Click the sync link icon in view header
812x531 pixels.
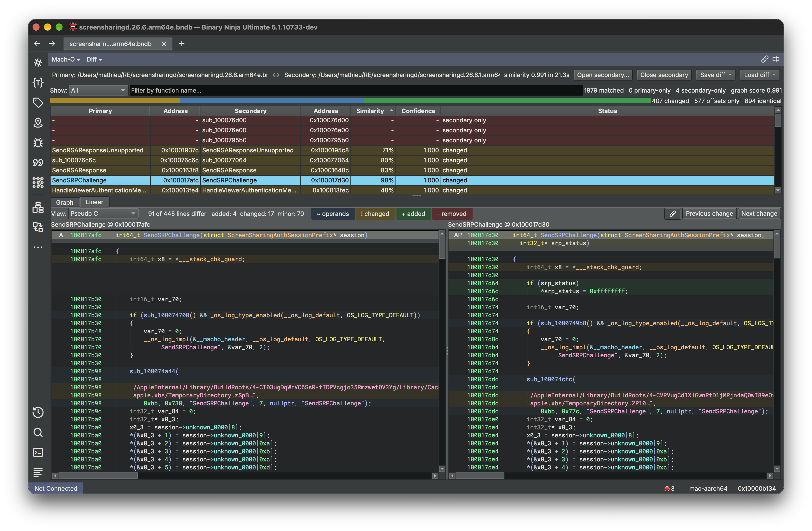tap(765, 59)
